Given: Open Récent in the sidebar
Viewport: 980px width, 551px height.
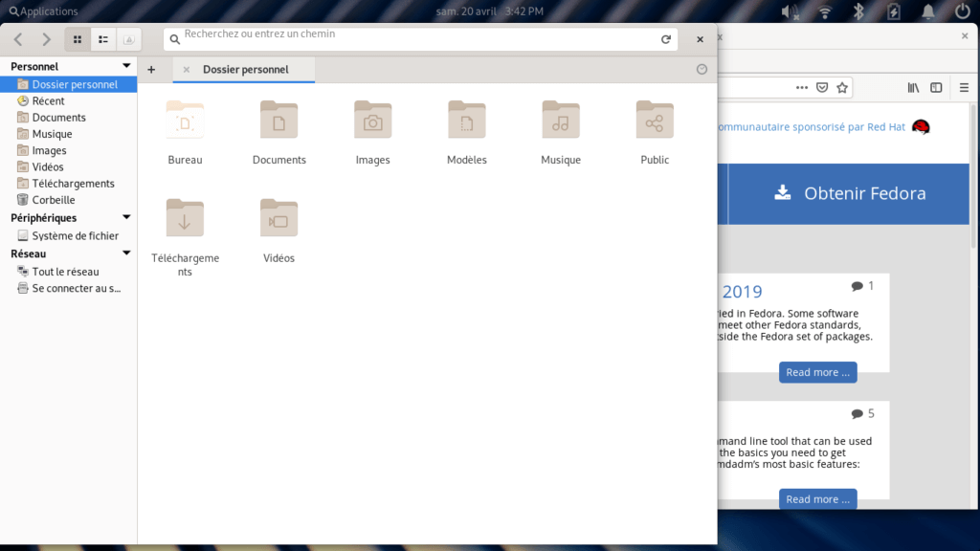Looking at the screenshot, I should [x=69, y=100].
